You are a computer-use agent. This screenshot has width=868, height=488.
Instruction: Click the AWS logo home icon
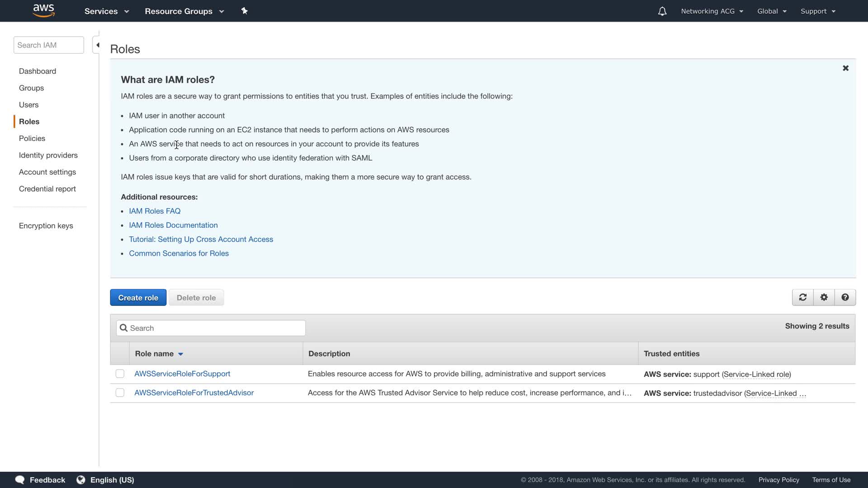click(43, 11)
